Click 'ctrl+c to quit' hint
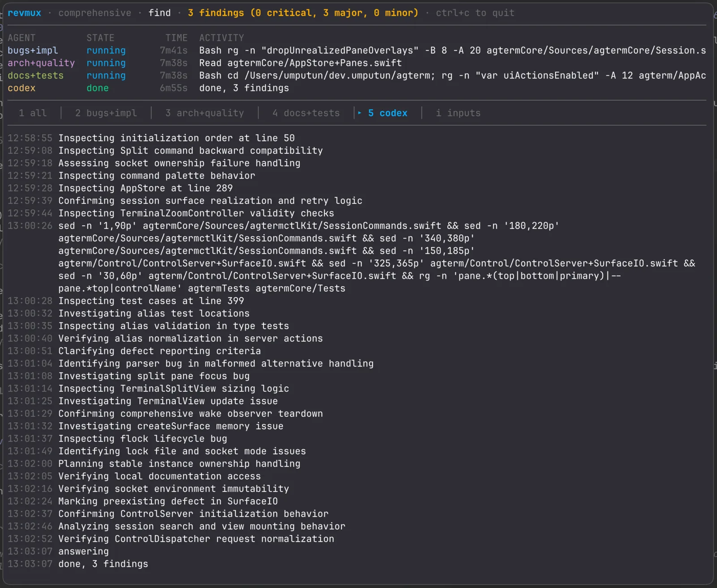Image resolution: width=717 pixels, height=588 pixels. click(475, 13)
